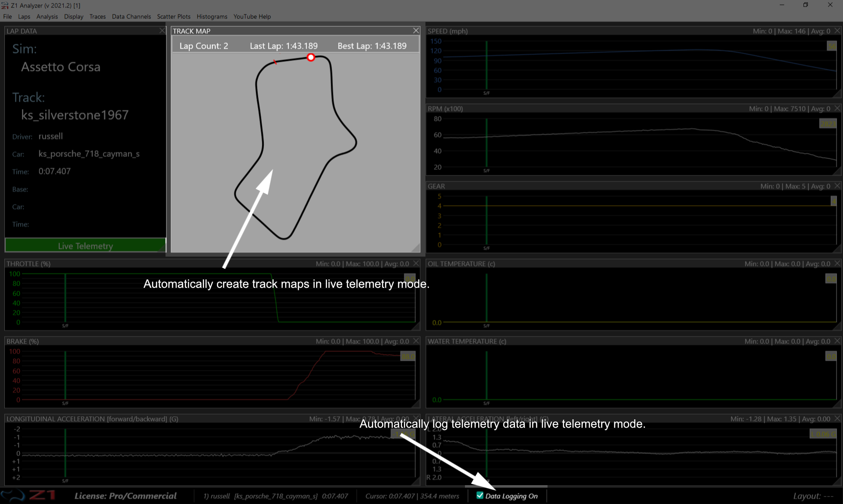Viewport: 843px width, 504px height.
Task: Click the Throttle trace resize grip corner
Action: pyautogui.click(x=416, y=326)
